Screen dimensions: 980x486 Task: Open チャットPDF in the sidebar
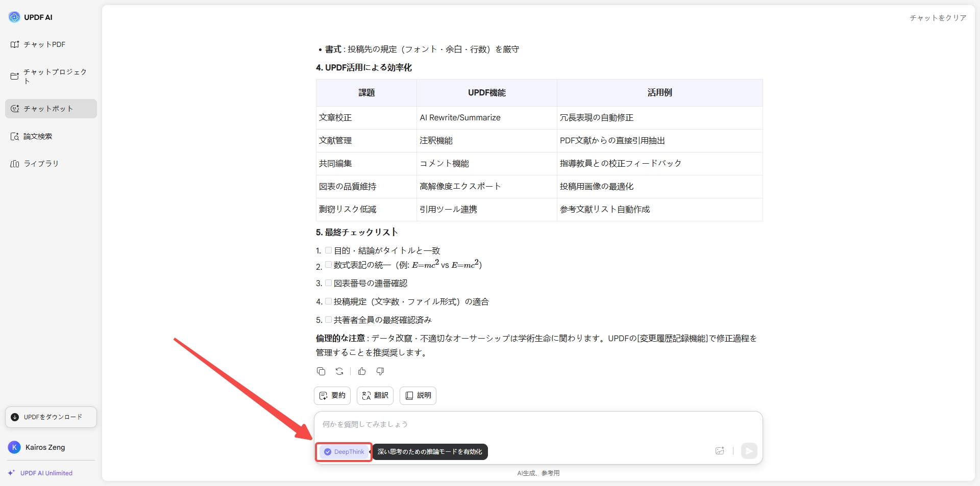click(51, 44)
